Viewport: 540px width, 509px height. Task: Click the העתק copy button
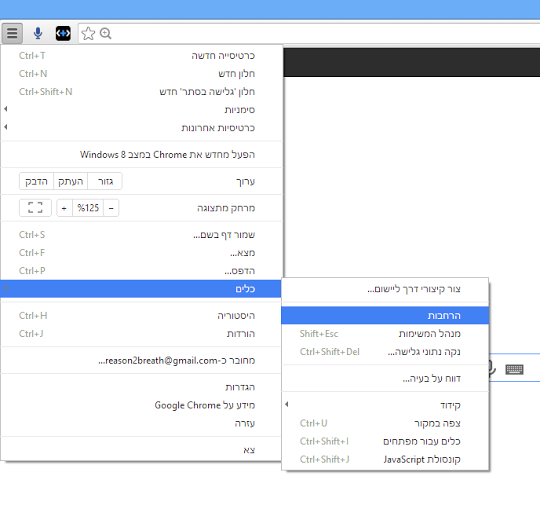71,181
